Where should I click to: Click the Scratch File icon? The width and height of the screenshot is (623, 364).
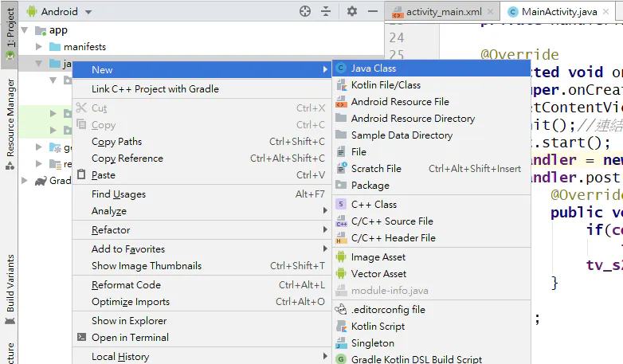point(341,169)
